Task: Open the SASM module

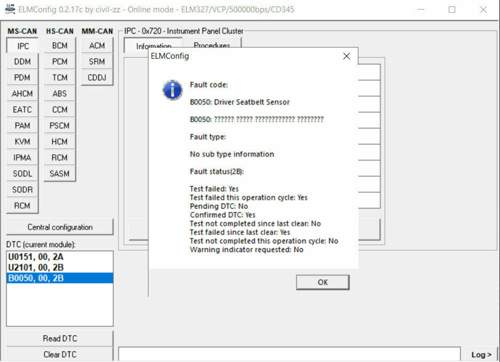Action: [x=60, y=174]
